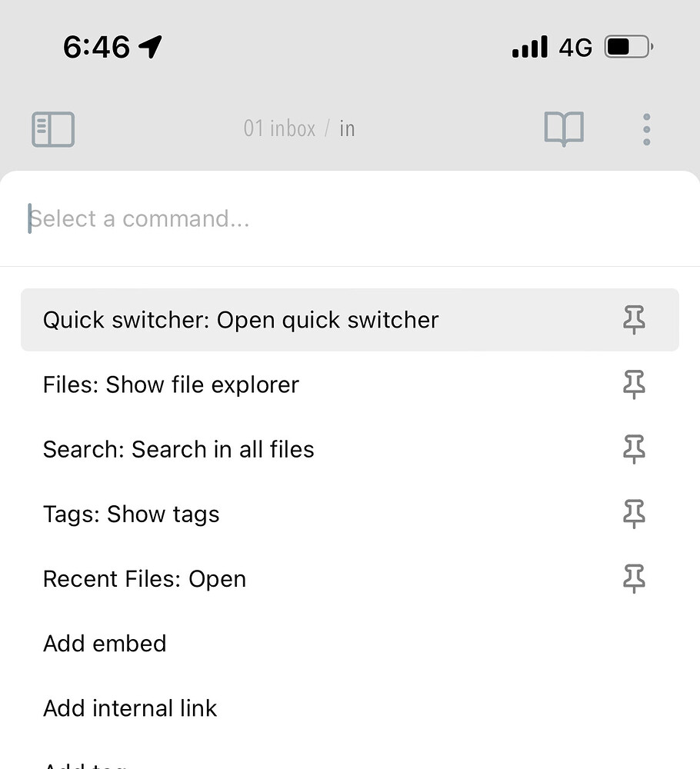Viewport: 700px width, 769px height.
Task: Run the 'Add embed' command
Action: 105,644
